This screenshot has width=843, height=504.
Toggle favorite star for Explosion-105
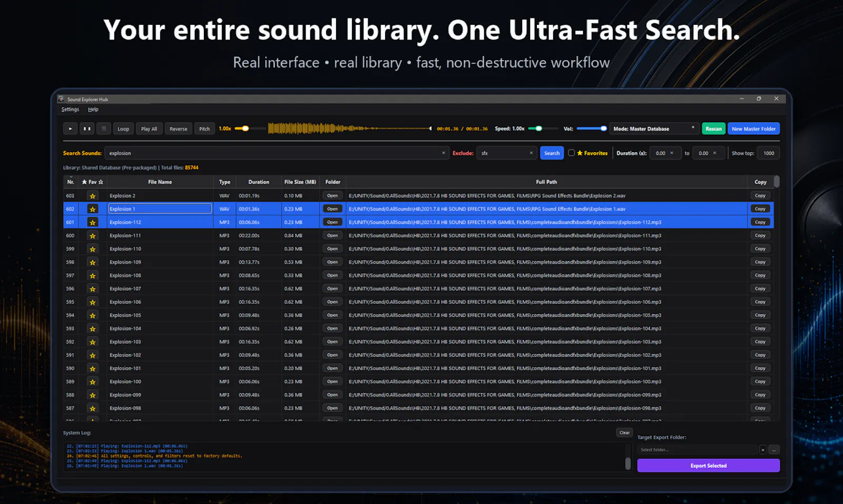pyautogui.click(x=93, y=315)
